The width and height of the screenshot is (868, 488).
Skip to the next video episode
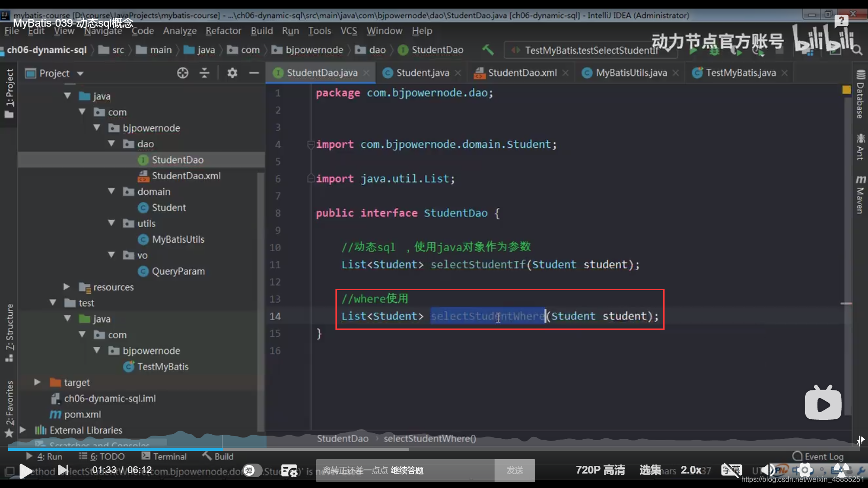pos(63,470)
